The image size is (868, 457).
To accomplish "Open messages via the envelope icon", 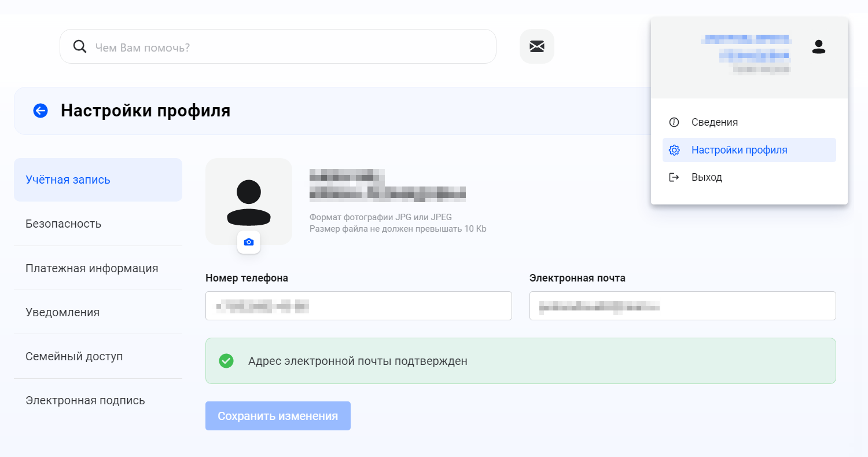I will [537, 46].
